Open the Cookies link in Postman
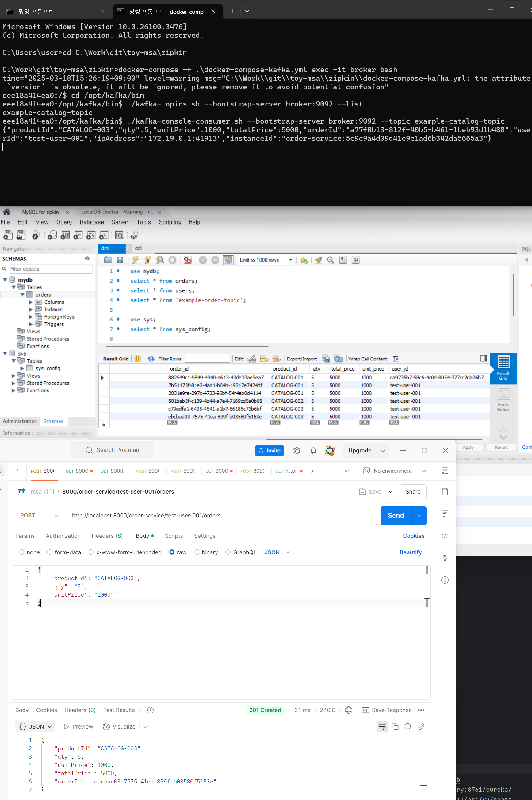The width and height of the screenshot is (532, 800). tap(414, 536)
